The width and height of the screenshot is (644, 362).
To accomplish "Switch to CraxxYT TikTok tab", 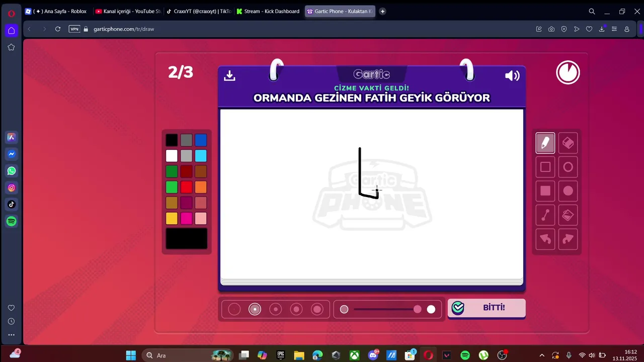I will 199,11.
